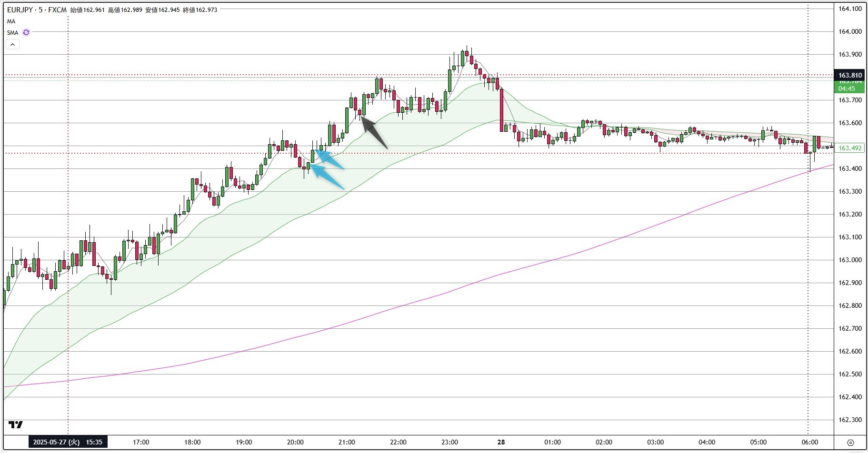Click the 05:00 time axis label
This screenshot has height=453, width=868.
click(x=758, y=442)
